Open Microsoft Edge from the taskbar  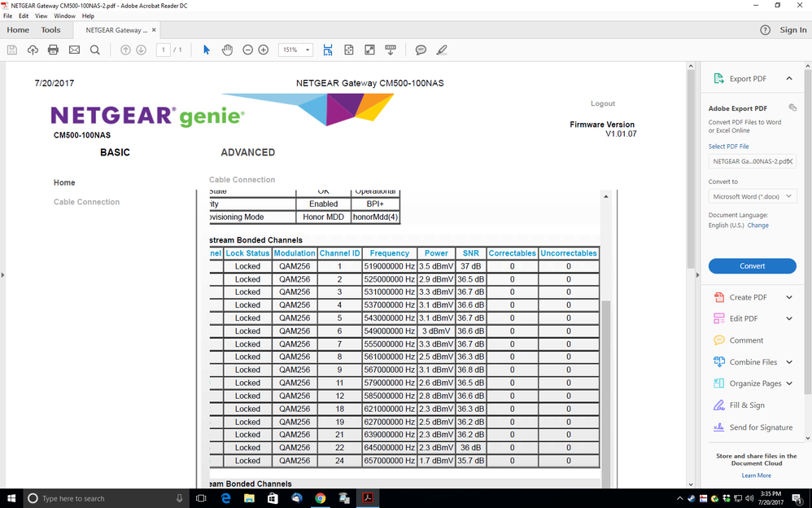(x=226, y=498)
